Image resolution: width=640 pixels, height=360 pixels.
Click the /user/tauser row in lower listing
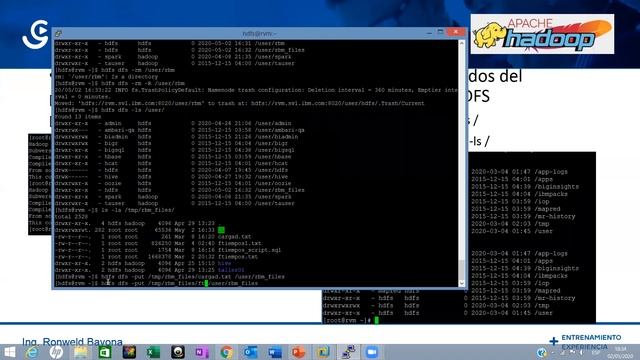[175, 204]
